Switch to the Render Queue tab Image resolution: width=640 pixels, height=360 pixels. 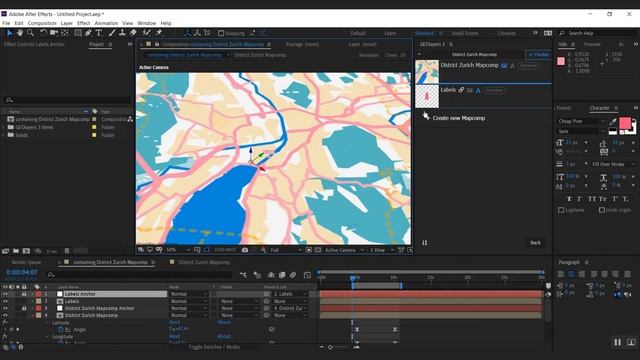click(x=27, y=262)
